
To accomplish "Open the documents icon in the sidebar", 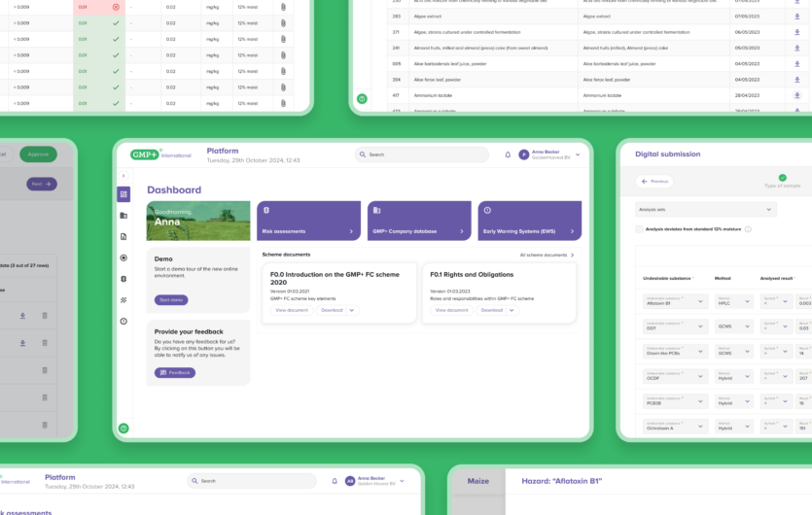I will (x=124, y=236).
